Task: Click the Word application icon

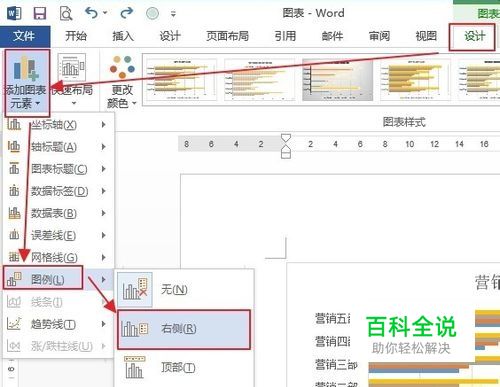Action: [14, 13]
